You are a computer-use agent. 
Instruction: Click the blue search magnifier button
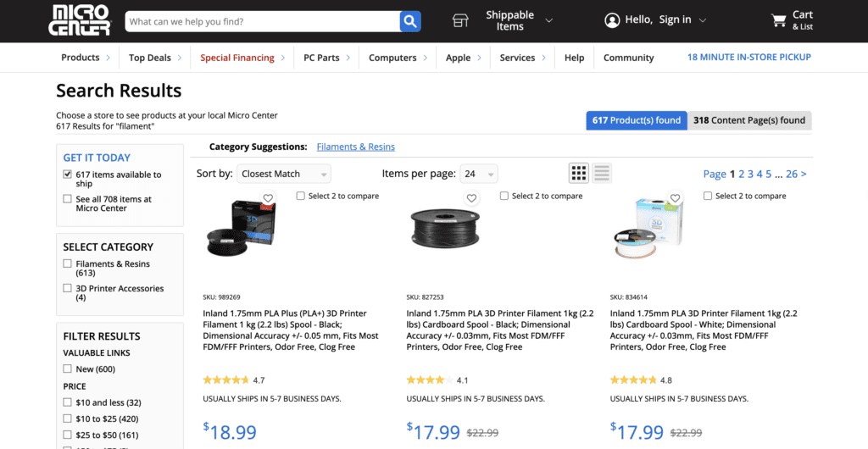click(410, 21)
